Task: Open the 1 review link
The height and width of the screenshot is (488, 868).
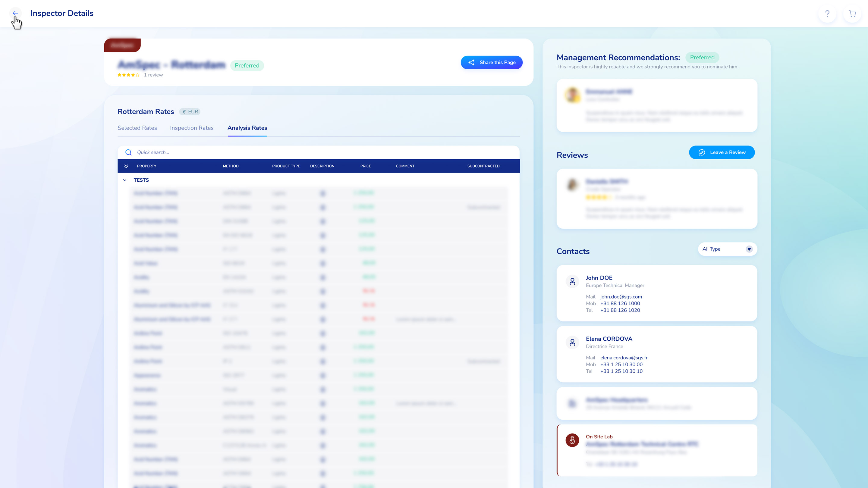Action: 153,75
